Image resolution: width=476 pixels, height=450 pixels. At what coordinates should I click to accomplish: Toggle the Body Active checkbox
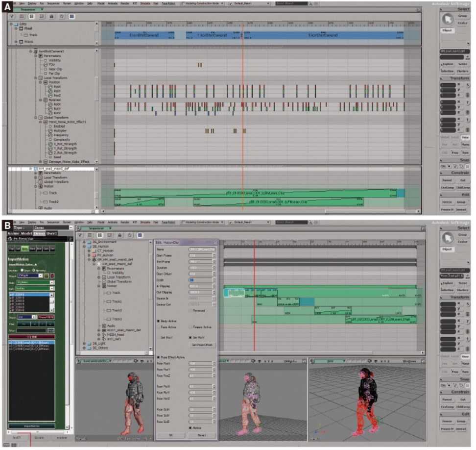pyautogui.click(x=158, y=321)
